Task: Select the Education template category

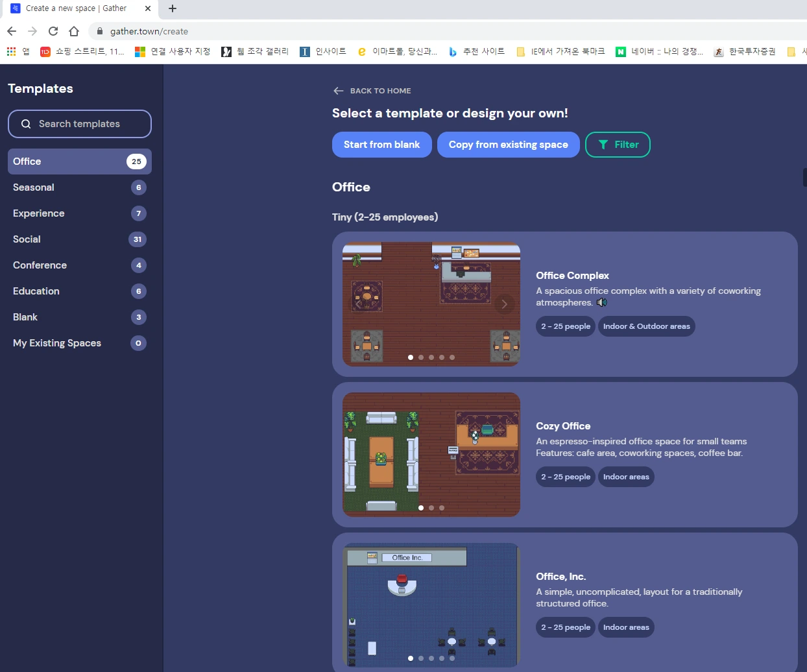Action: coord(80,291)
